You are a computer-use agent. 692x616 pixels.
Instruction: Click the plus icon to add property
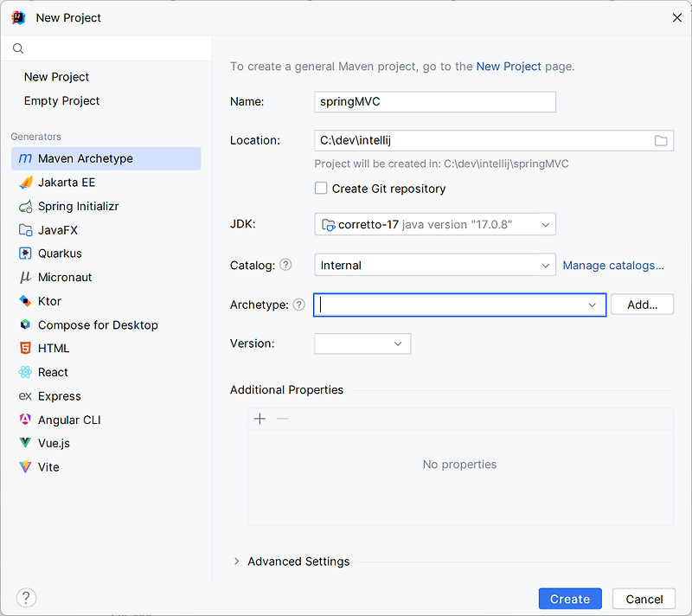[259, 419]
